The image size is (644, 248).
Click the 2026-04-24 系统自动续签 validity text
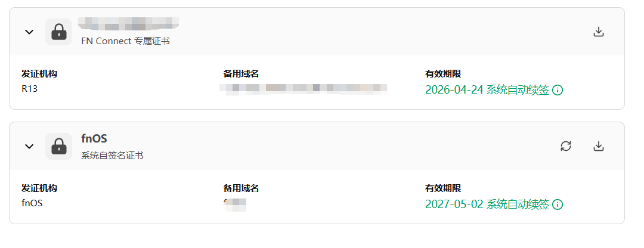(x=487, y=91)
